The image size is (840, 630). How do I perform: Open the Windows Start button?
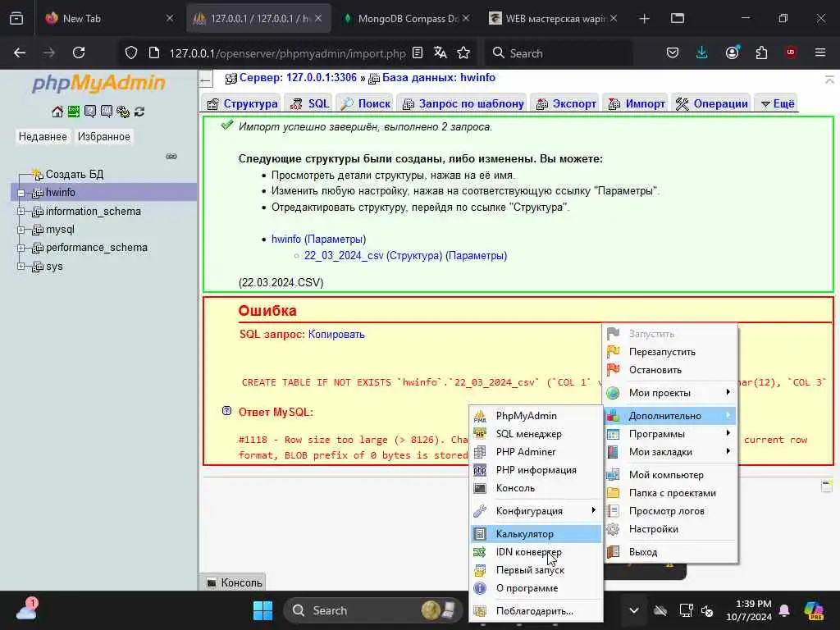coord(262,610)
